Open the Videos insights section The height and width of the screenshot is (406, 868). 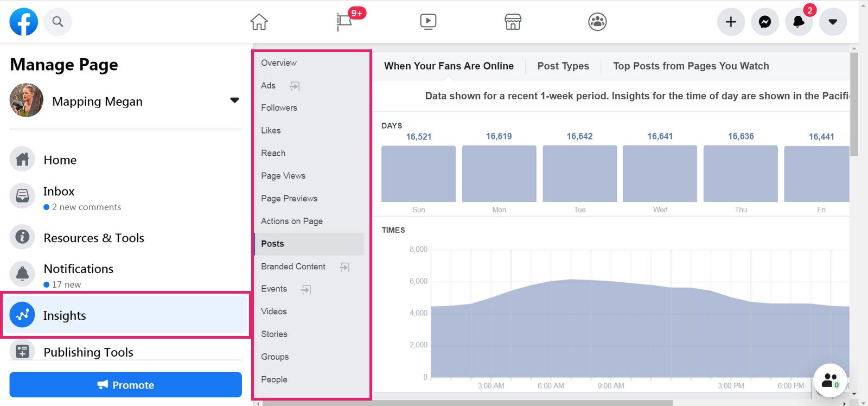click(x=273, y=312)
